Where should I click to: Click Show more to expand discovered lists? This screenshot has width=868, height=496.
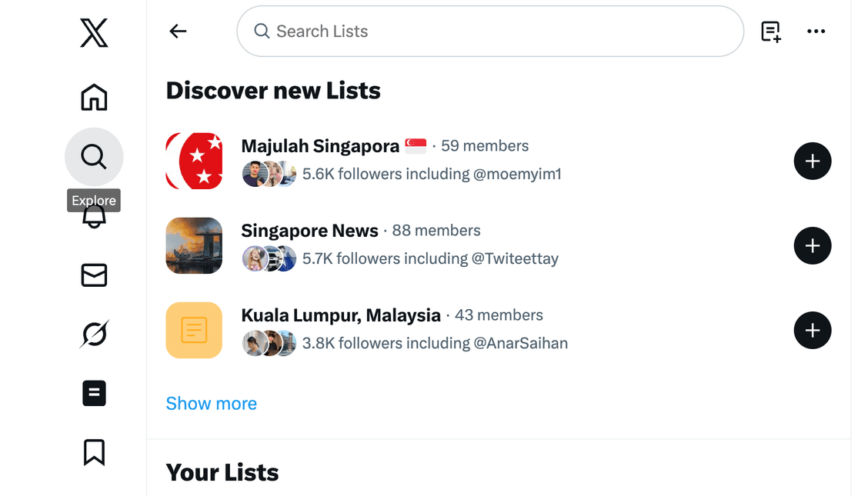(211, 403)
